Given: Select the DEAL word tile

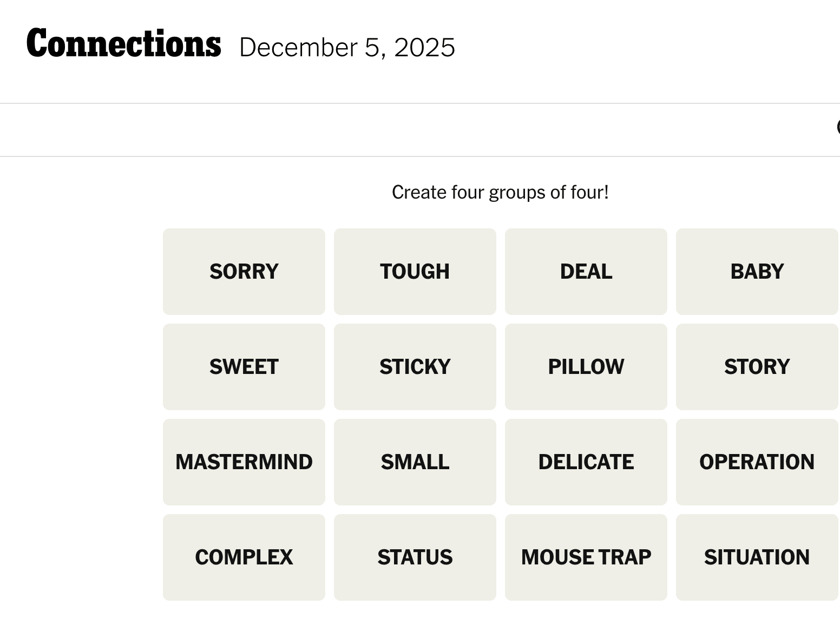Looking at the screenshot, I should (x=586, y=271).
